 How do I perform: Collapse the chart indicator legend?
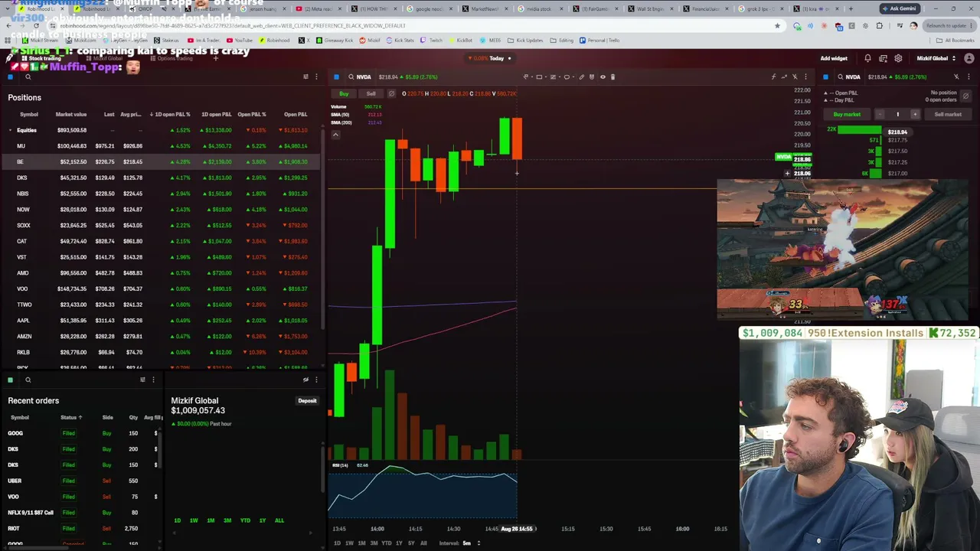click(335, 135)
